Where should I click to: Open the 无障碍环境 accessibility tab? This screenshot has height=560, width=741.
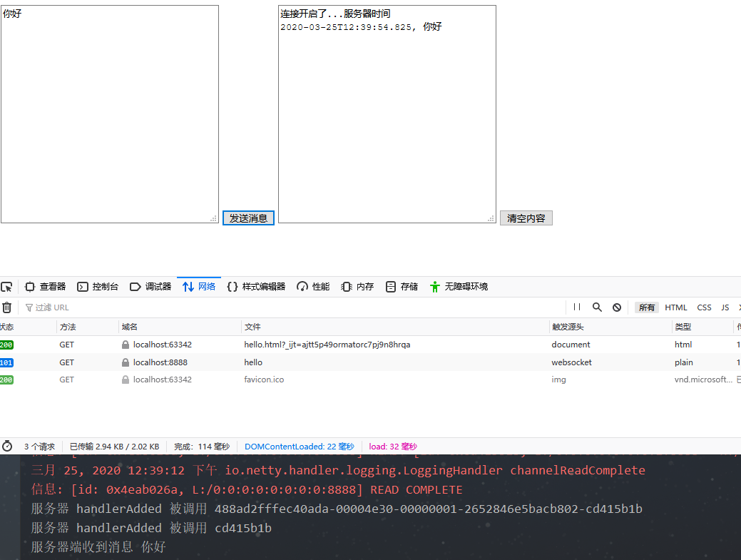459,287
